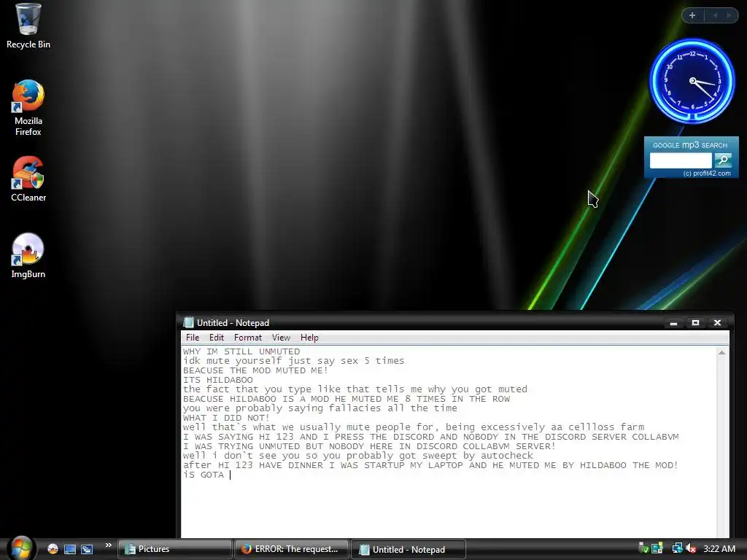747x560 pixels.
Task: Click the profit42.com link in gadget
Action: tap(706, 174)
